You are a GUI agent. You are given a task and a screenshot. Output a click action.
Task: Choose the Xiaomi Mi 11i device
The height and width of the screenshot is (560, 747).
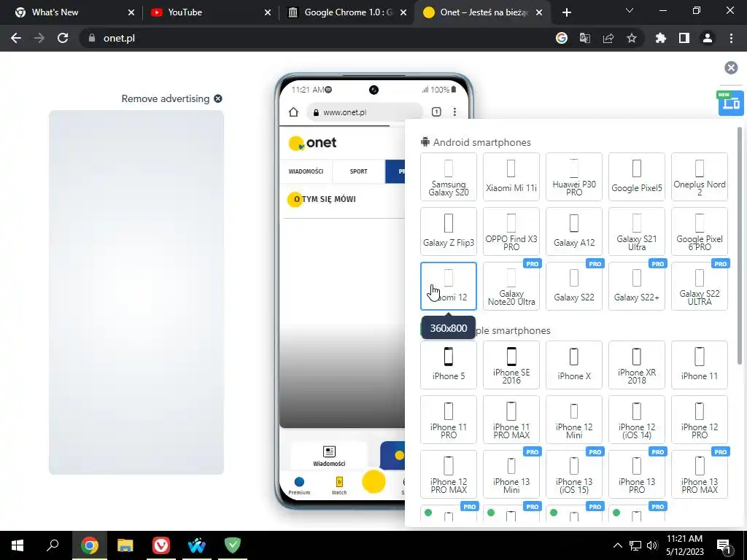(511, 176)
